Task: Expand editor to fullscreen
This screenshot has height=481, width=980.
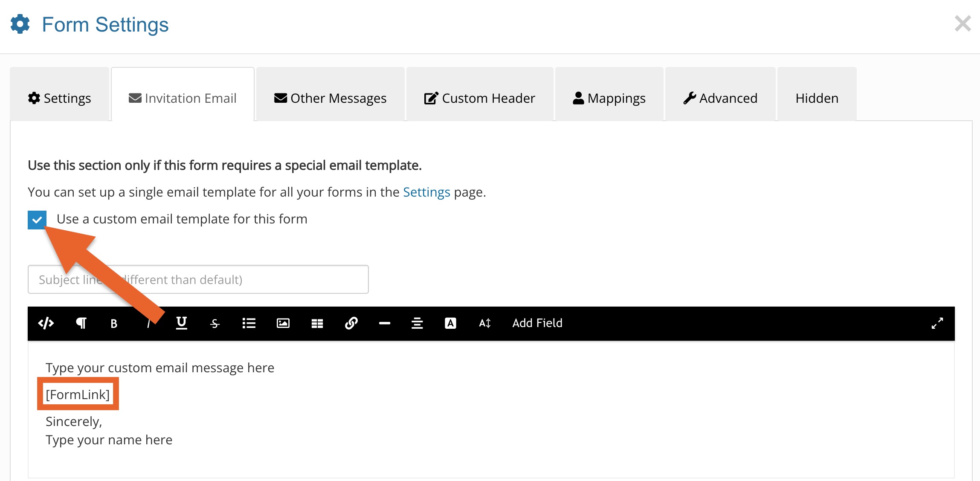Action: point(937,323)
